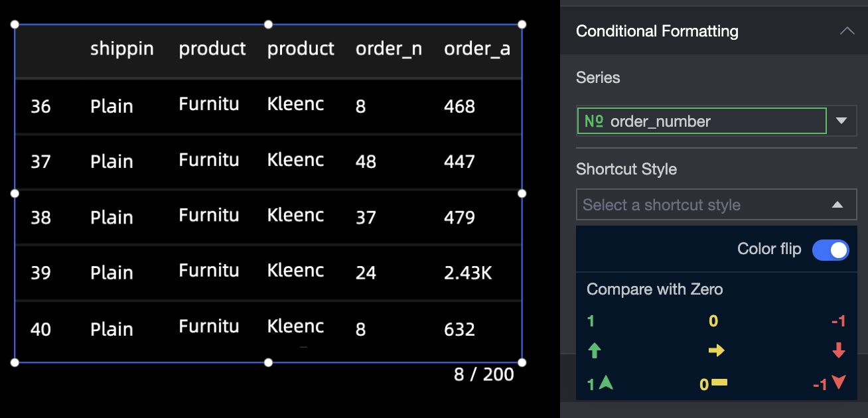Viewport: 868px width, 418px height.
Task: Select the 2.43K cell in row 39
Action: (x=468, y=273)
